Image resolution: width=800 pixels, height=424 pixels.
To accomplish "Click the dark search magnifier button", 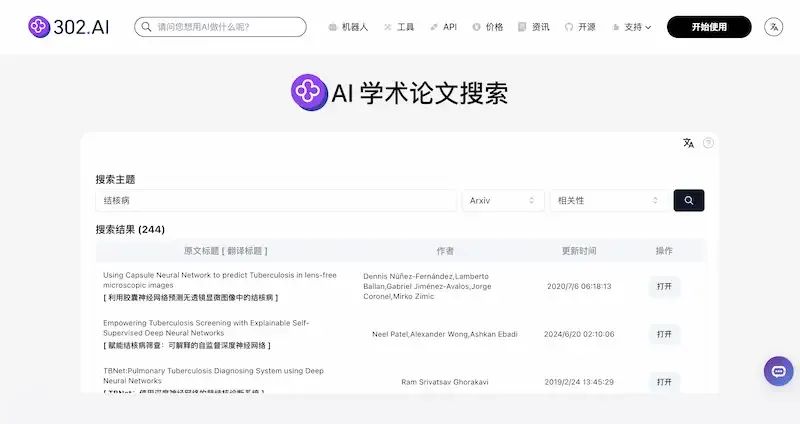I will tap(689, 201).
